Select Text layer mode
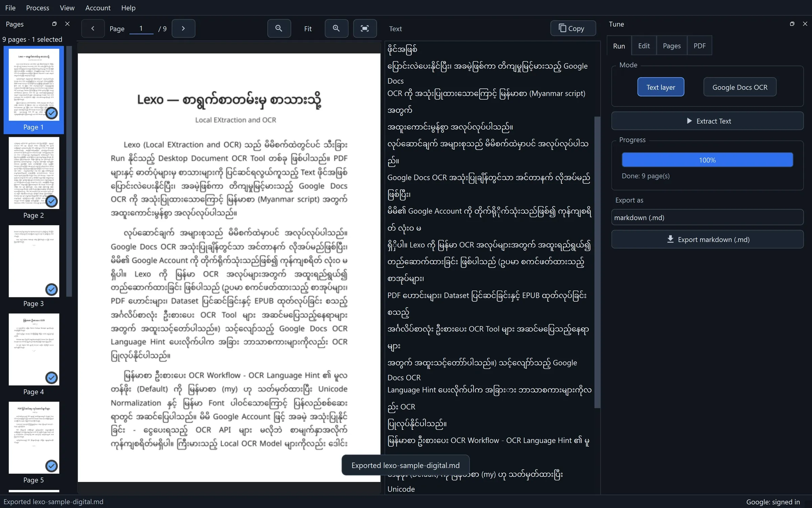 661,87
